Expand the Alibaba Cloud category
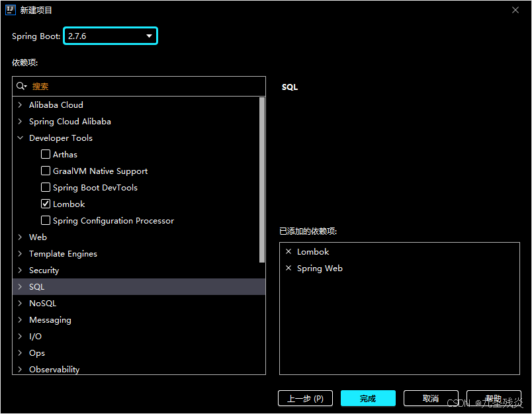This screenshot has width=532, height=414. click(x=20, y=104)
